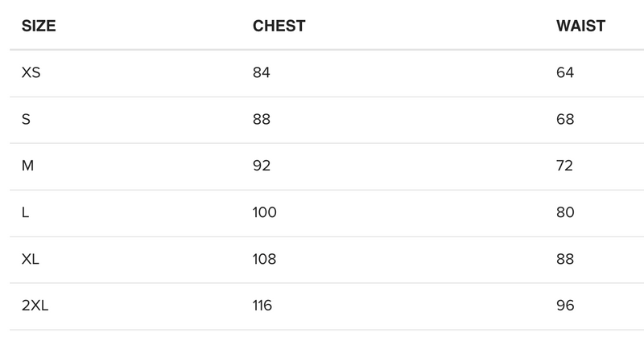
Task: Click chest measurement 84 for XS
Action: pyautogui.click(x=262, y=73)
